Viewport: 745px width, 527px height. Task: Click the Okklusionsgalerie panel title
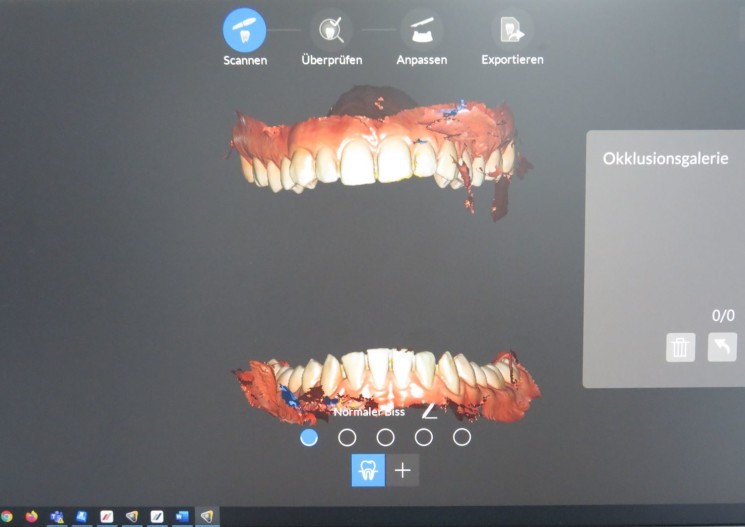click(x=665, y=158)
